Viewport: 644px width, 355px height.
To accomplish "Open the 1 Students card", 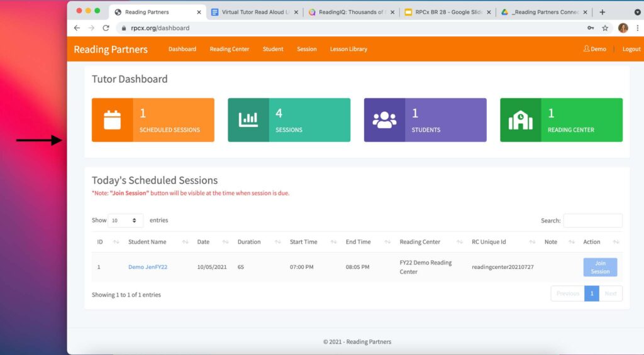I will click(425, 120).
